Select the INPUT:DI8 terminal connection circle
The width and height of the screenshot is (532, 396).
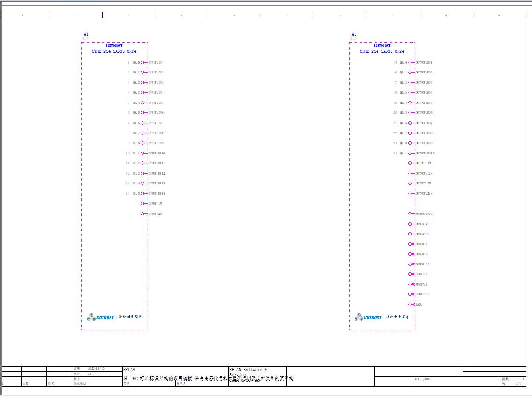[143, 133]
